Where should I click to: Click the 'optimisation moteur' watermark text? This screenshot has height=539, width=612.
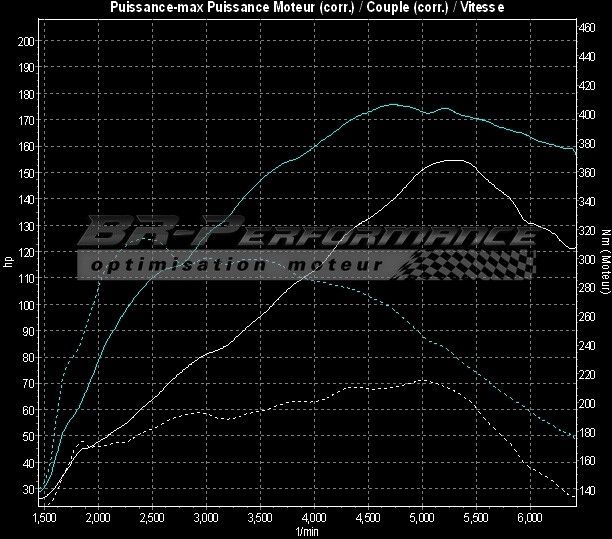(236, 265)
